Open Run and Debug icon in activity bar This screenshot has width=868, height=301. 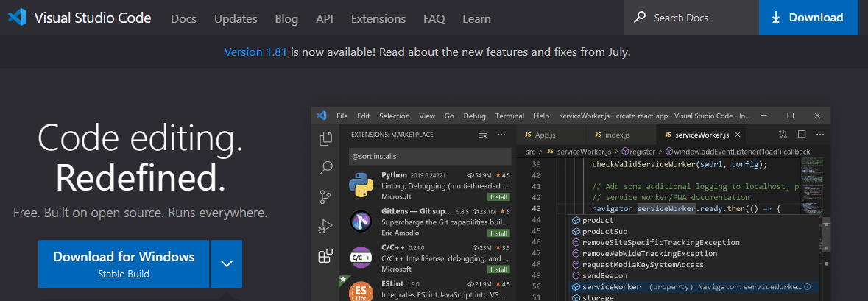325,227
